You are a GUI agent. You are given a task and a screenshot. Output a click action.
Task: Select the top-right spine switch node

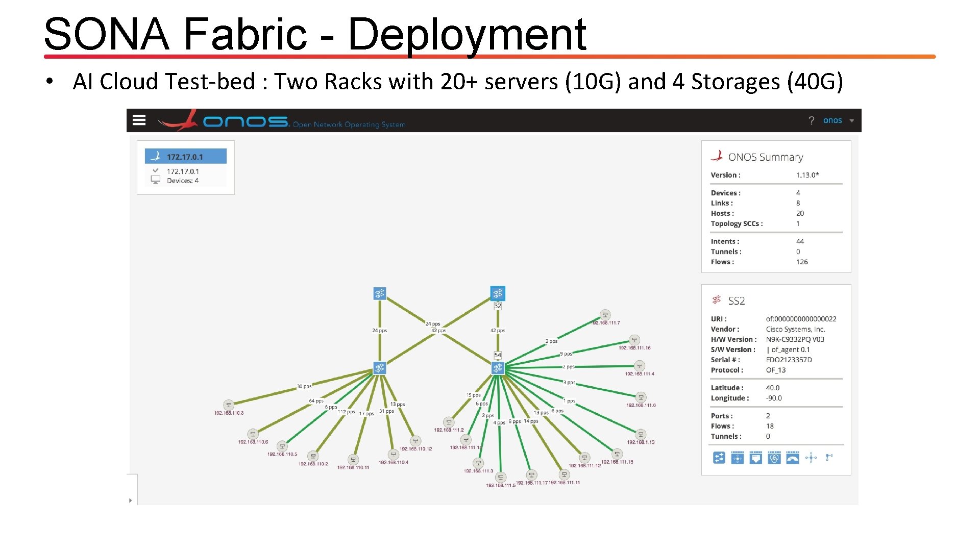[x=498, y=293]
